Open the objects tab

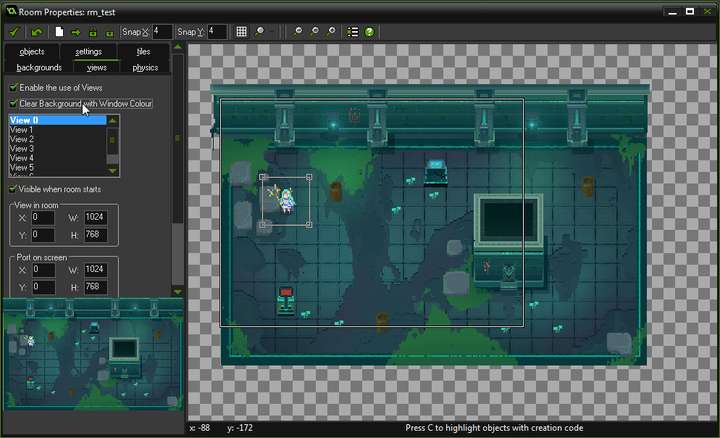point(32,52)
